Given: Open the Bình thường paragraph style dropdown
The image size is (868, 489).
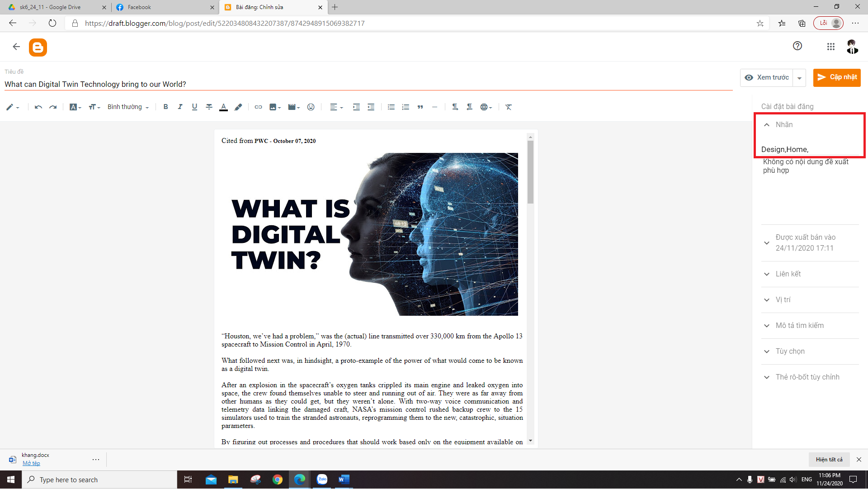Looking at the screenshot, I should click(x=128, y=107).
